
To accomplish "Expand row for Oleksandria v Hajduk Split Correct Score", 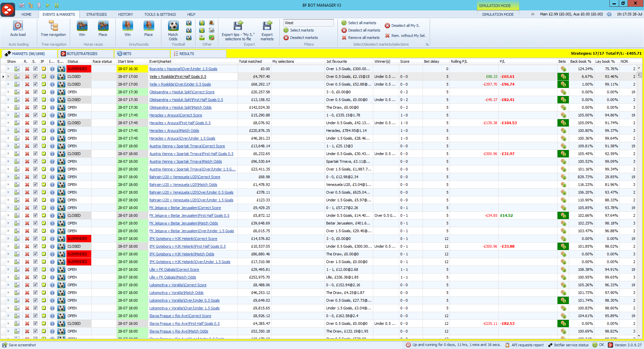I will coord(8,92).
